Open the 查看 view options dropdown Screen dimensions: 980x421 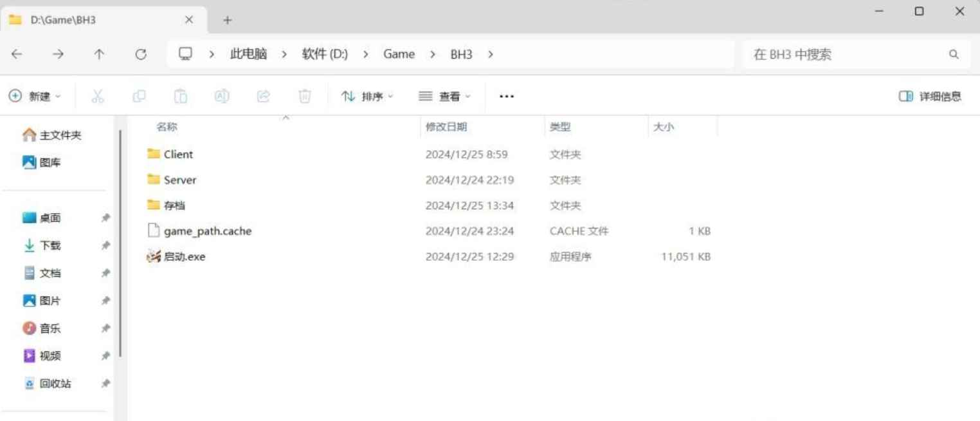pyautogui.click(x=444, y=96)
